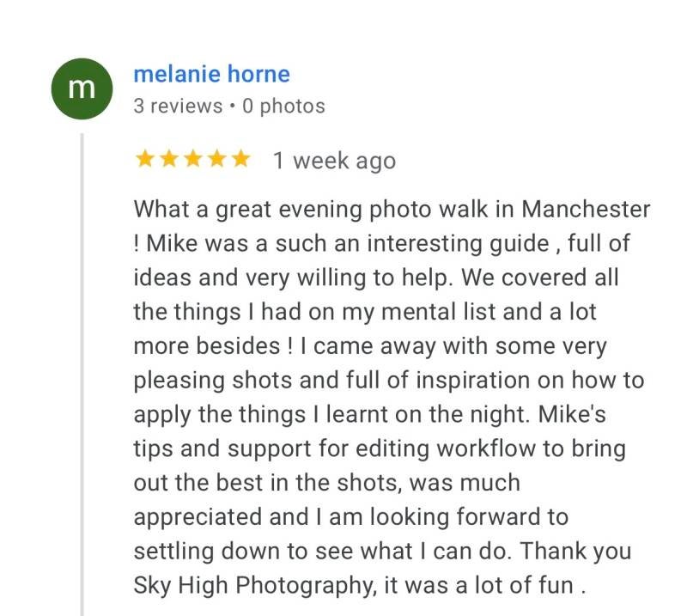Viewport: 687px width, 616px height.
Task: Click the gray vertical line beside review
Action: pyautogui.click(x=82, y=369)
